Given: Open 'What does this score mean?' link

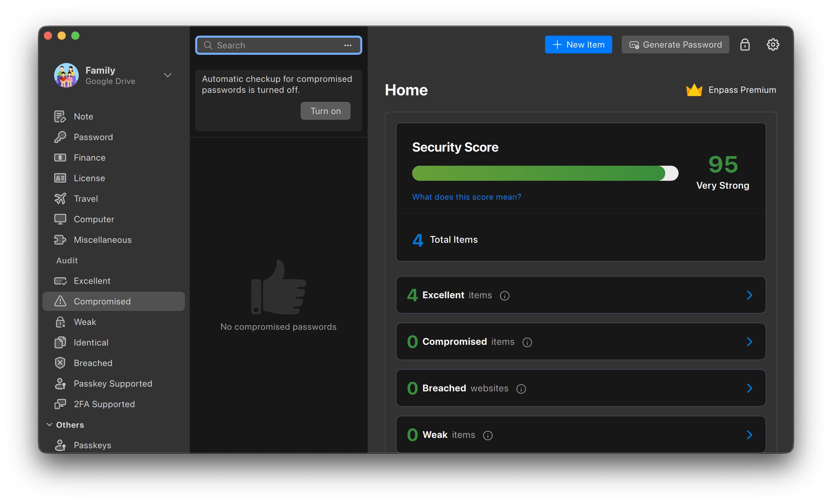Looking at the screenshot, I should pyautogui.click(x=466, y=197).
